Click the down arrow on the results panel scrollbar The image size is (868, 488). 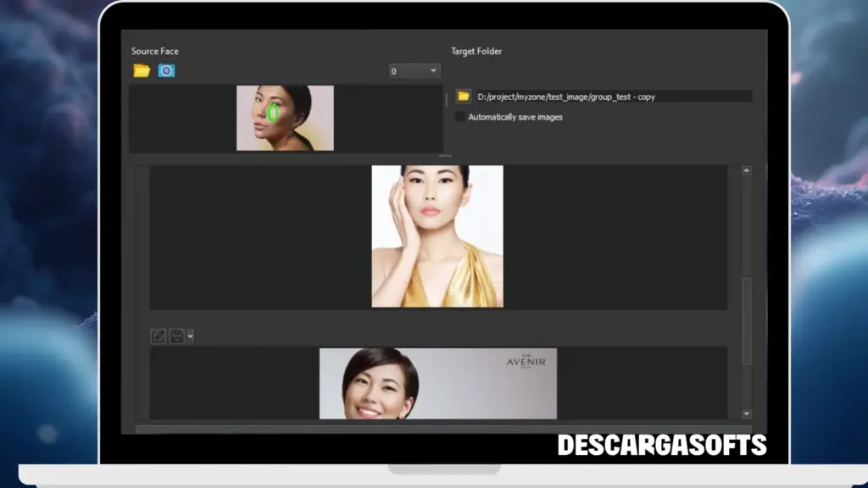[747, 414]
